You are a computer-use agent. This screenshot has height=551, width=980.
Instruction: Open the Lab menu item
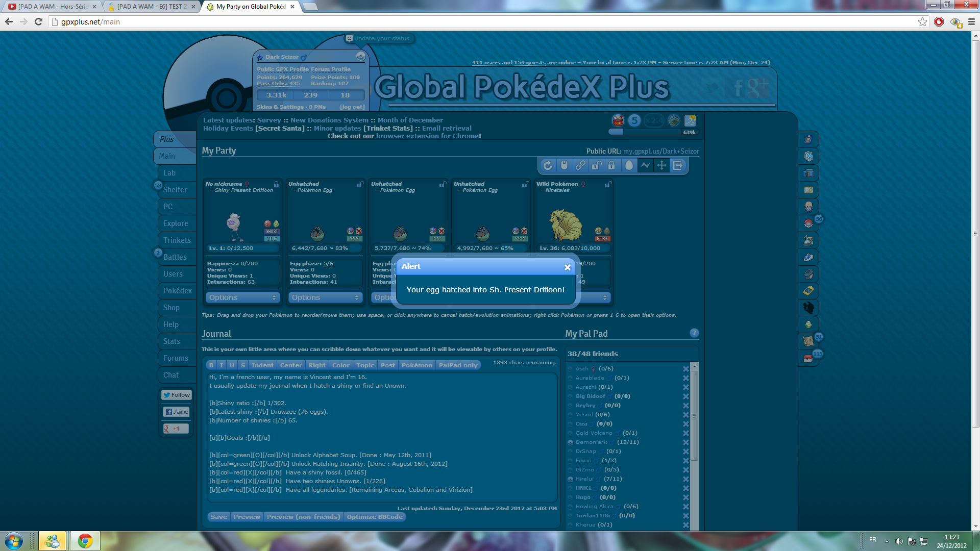tap(177, 173)
